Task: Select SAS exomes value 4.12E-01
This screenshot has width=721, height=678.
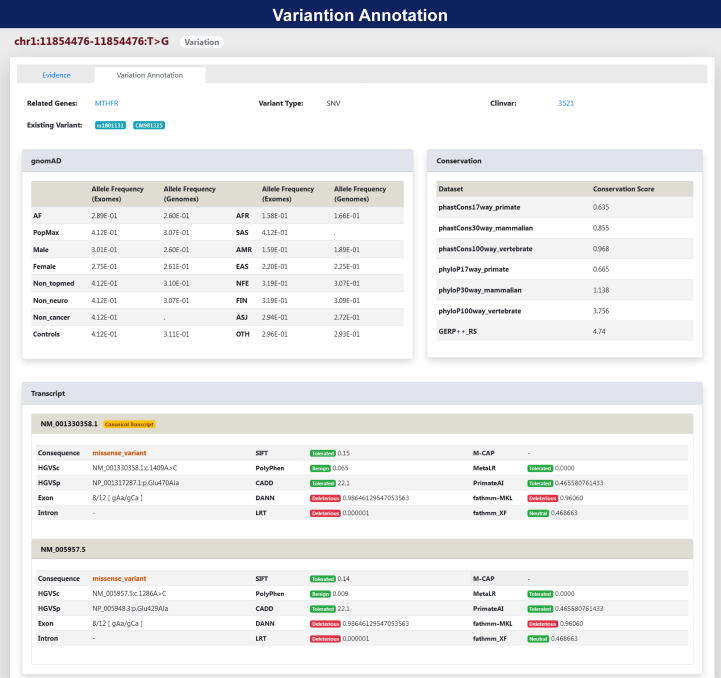Action: (x=275, y=233)
